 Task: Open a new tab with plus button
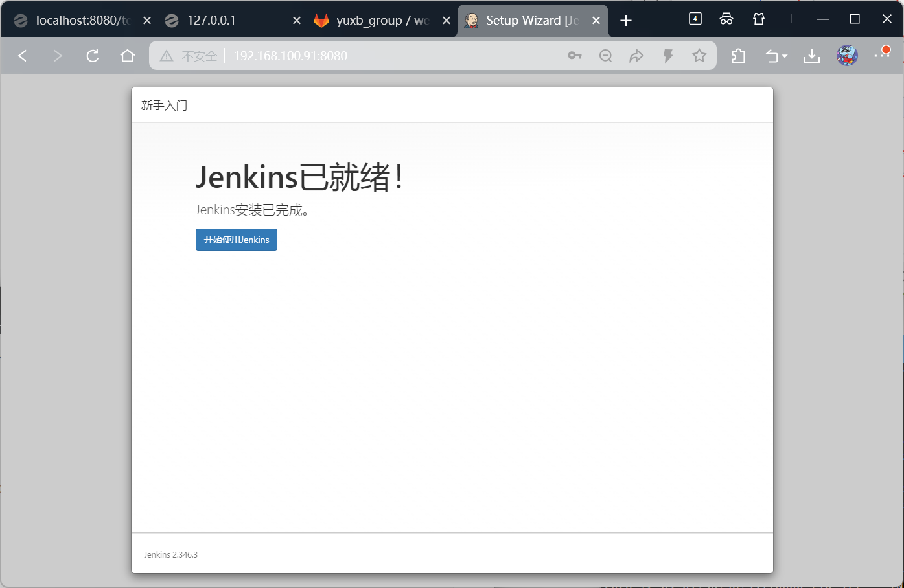pyautogui.click(x=625, y=21)
